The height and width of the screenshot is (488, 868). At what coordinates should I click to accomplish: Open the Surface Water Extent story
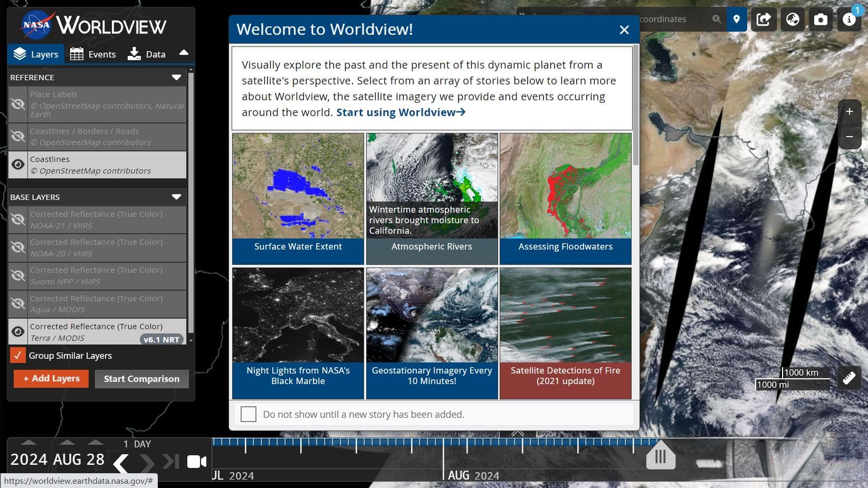point(298,199)
